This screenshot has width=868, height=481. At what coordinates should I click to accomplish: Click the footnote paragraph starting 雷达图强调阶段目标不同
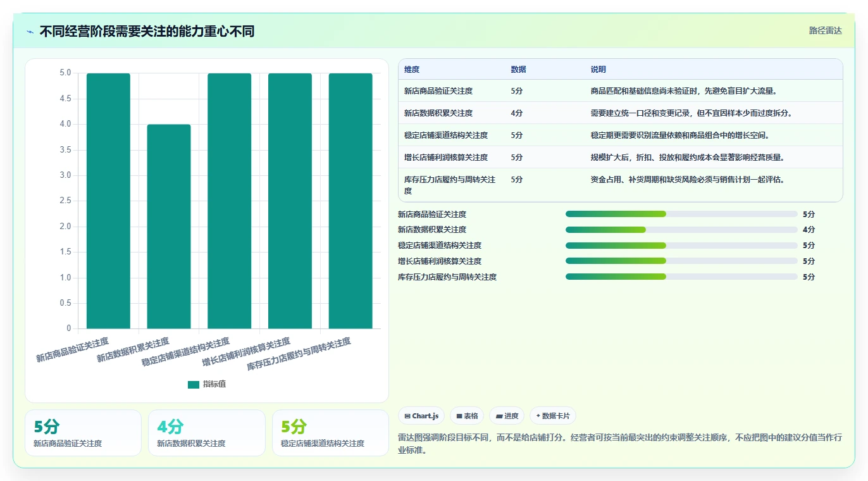pos(620,444)
